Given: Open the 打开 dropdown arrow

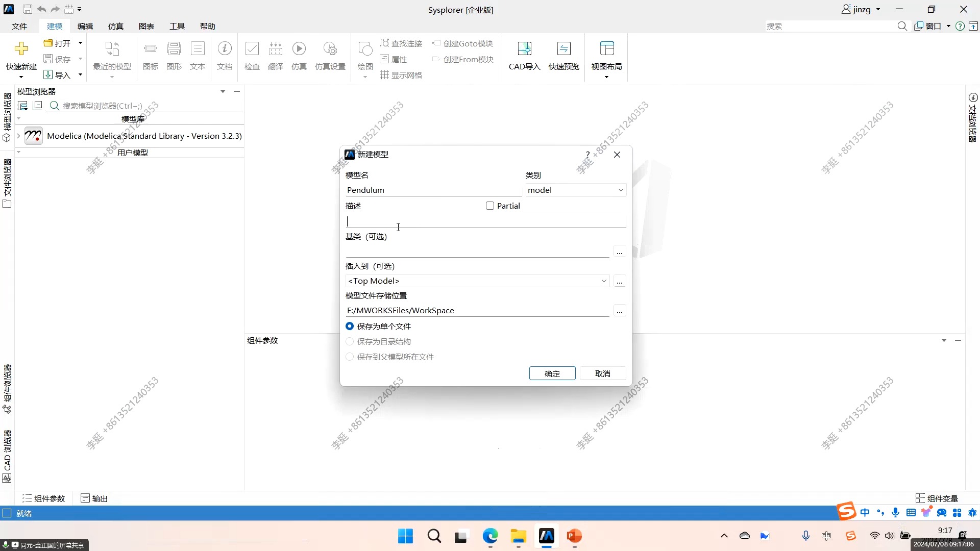Looking at the screenshot, I should click(80, 43).
